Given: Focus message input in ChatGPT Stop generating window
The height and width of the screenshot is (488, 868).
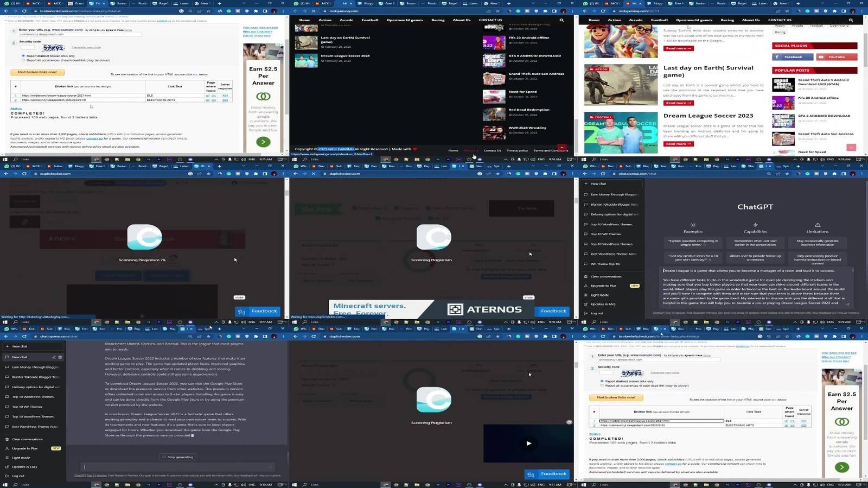Looking at the screenshot, I should (x=178, y=467).
